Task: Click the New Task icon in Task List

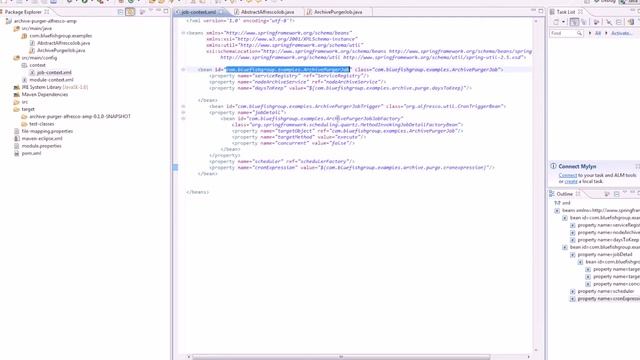Action: click(x=556, y=22)
